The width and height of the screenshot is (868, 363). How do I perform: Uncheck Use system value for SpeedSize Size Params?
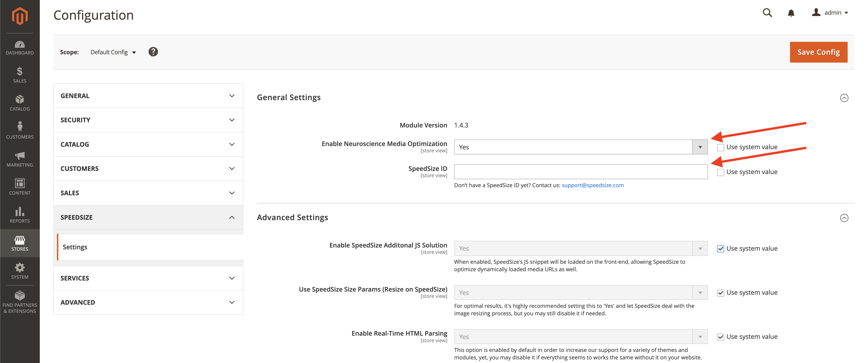coord(720,293)
